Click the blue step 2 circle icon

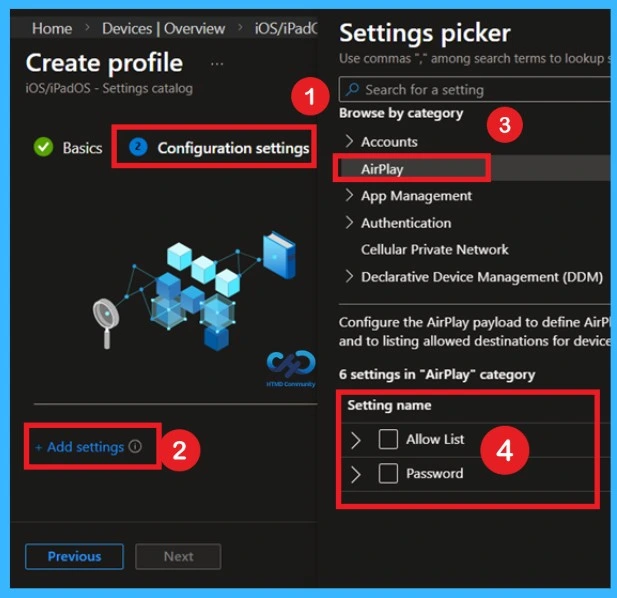[x=138, y=147]
